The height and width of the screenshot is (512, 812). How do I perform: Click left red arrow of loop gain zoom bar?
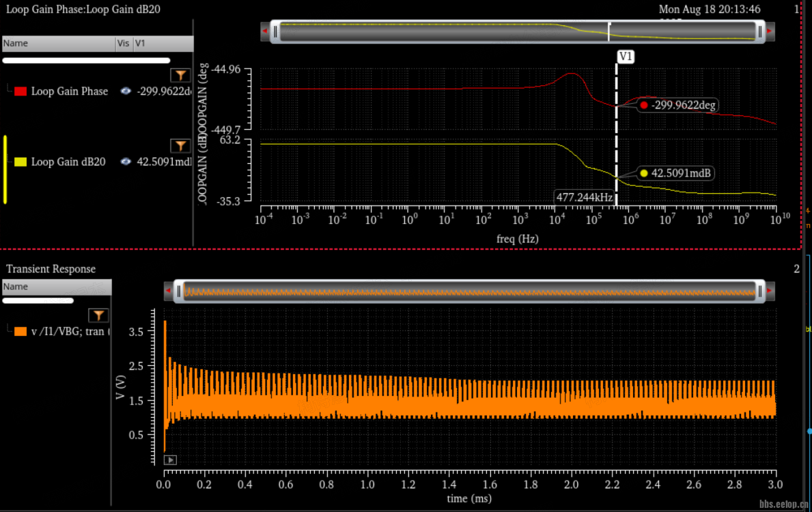click(x=265, y=31)
